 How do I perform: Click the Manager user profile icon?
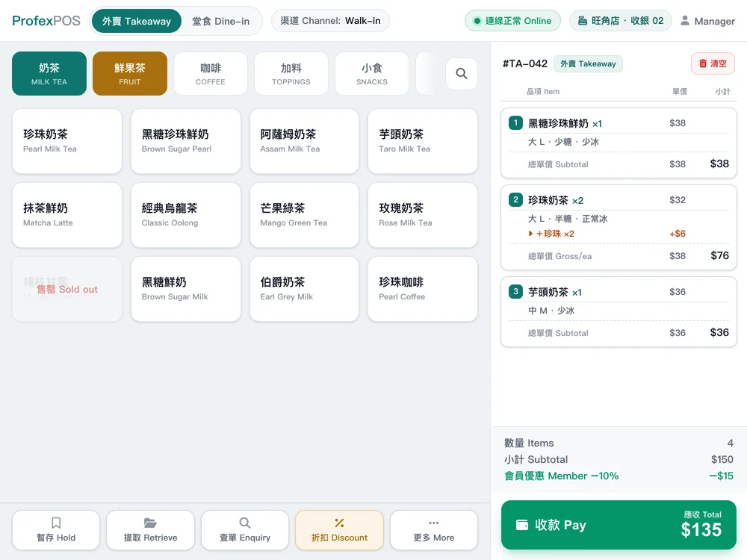[684, 20]
